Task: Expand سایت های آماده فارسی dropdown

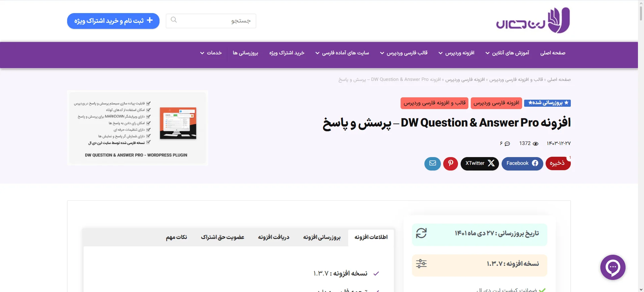Action: (342, 53)
